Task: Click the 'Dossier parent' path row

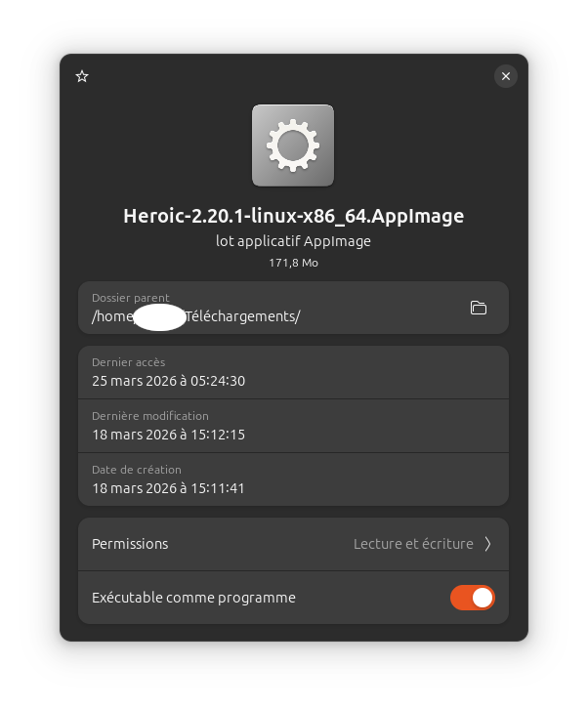Action: [x=294, y=308]
